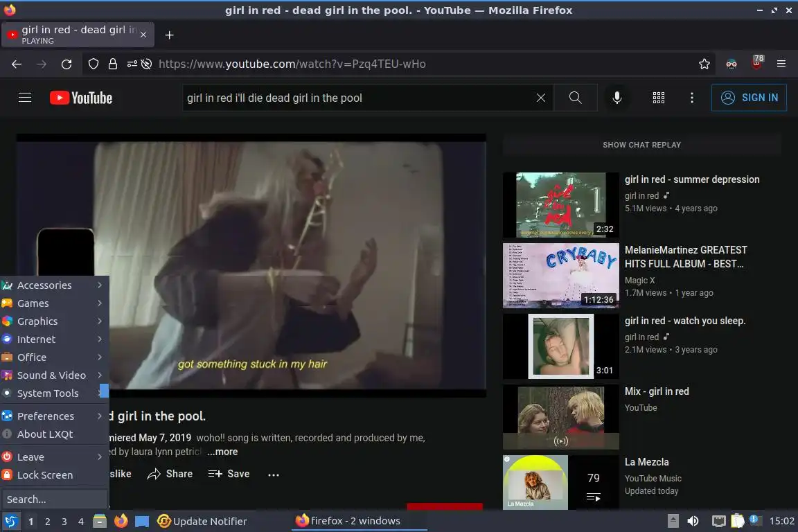Open summer depression video thumbnail

click(561, 205)
